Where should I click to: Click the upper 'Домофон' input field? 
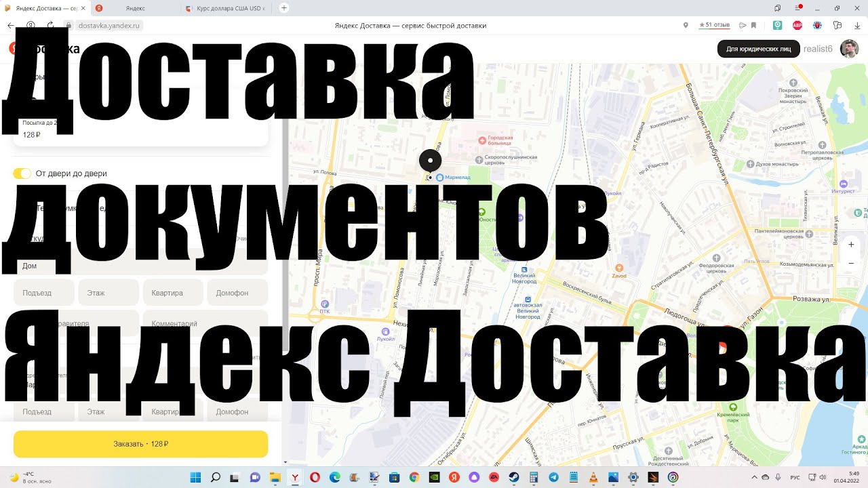237,293
